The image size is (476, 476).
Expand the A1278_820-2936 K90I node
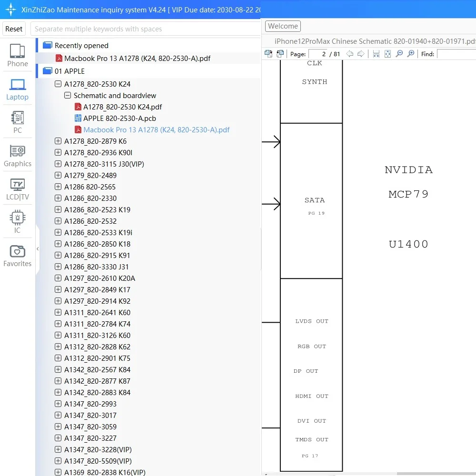click(x=58, y=152)
